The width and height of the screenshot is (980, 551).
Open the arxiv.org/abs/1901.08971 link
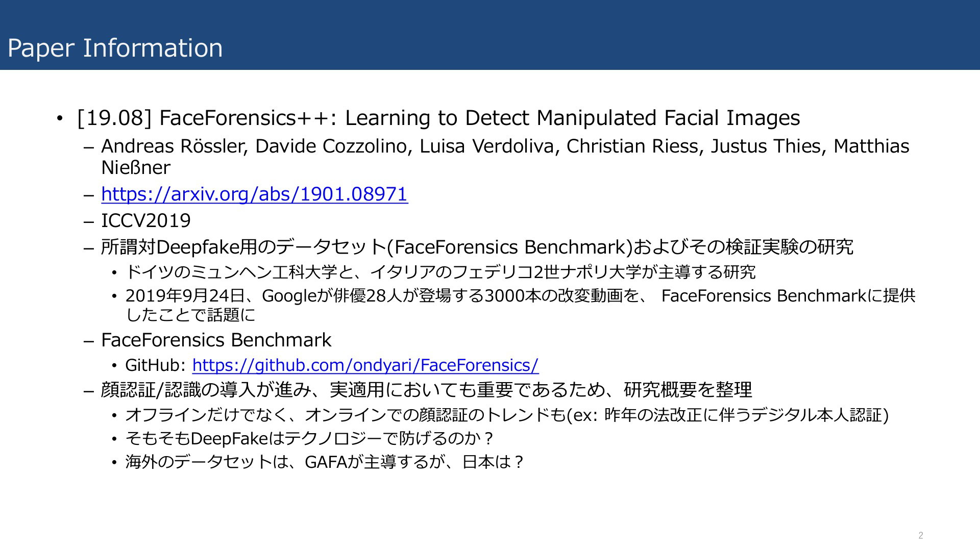click(x=254, y=194)
